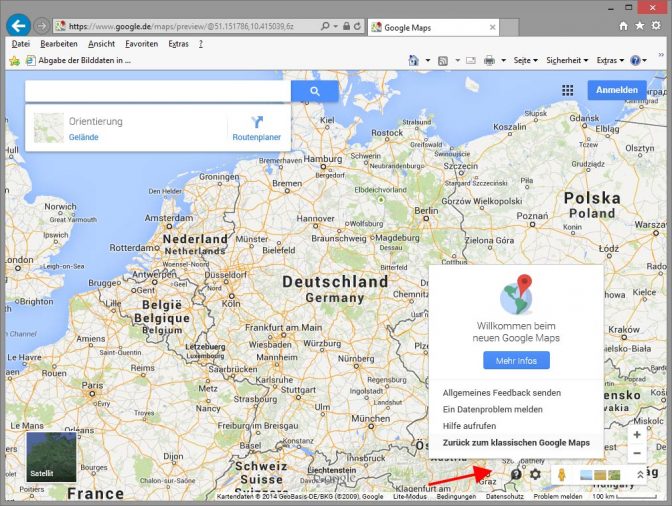
Task: Click the printer icon in command bar
Action: coord(489,61)
